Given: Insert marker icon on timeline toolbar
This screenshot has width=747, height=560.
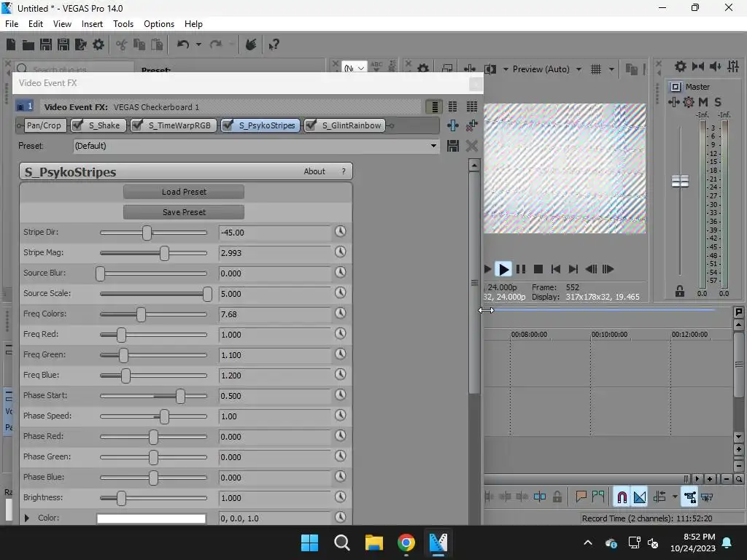Looking at the screenshot, I should tap(581, 497).
